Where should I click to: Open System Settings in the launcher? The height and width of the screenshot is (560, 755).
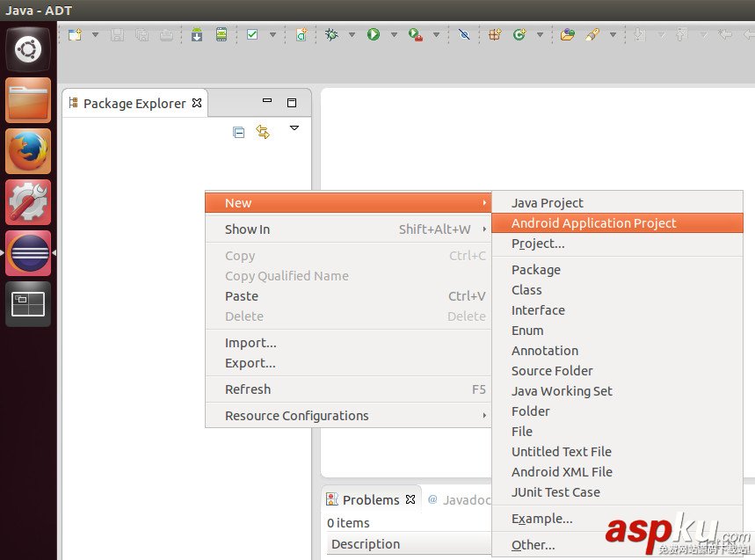pos(28,202)
